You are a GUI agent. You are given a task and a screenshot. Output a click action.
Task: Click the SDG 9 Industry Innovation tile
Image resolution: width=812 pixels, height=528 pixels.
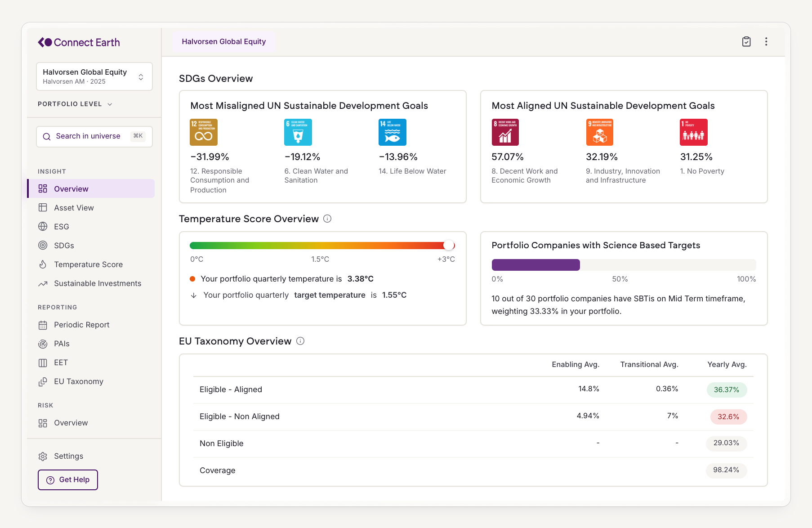pyautogui.click(x=600, y=132)
